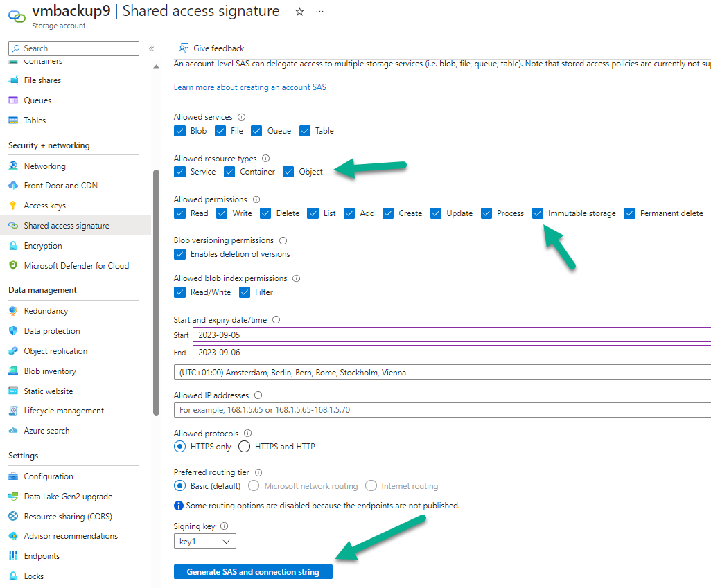The width and height of the screenshot is (711, 588).
Task: Click the Encryption lock icon
Action: [13, 246]
